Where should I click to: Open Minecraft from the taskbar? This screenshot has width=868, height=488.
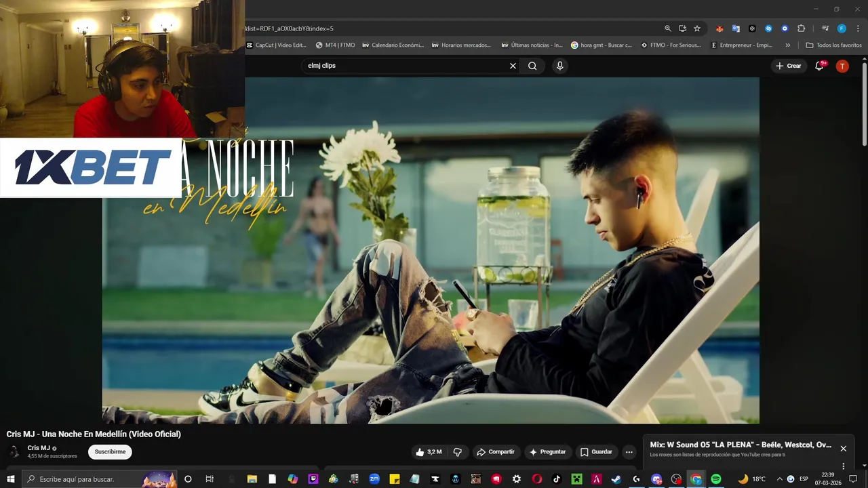[576, 479]
